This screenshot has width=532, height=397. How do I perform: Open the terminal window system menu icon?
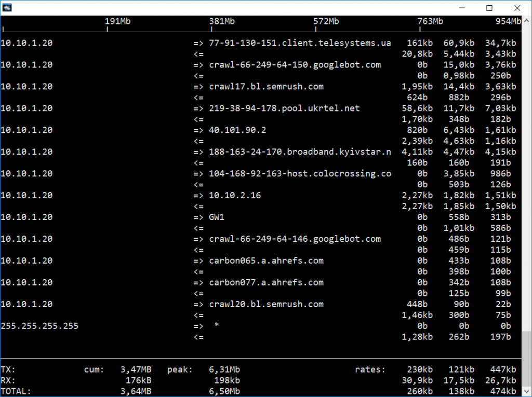[x=7, y=7]
